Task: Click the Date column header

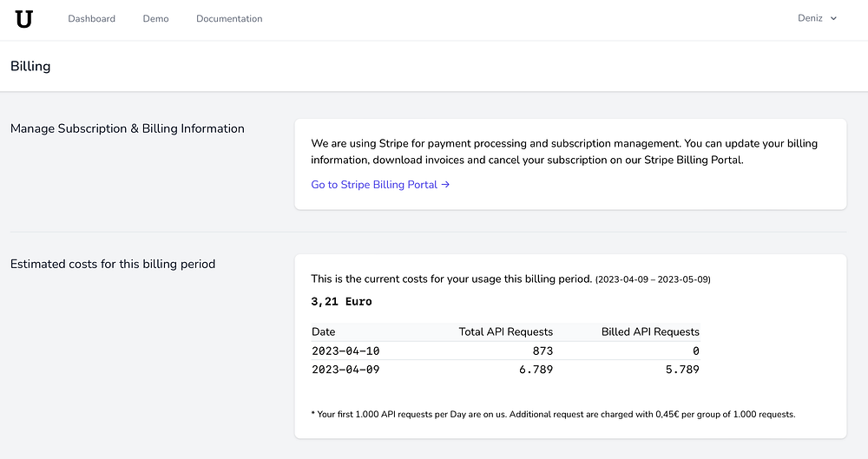Action: 323,331
